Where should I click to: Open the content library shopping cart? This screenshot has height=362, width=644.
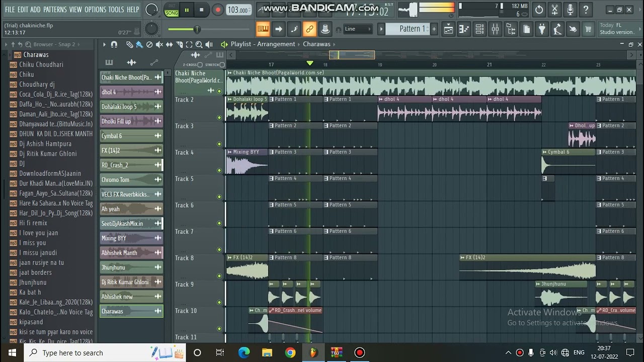coord(588,29)
